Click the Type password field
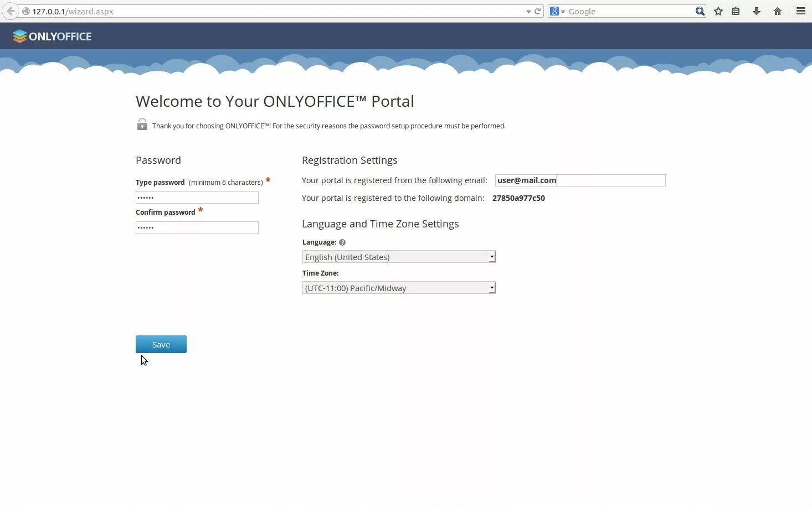The width and height of the screenshot is (812, 508). tap(197, 198)
